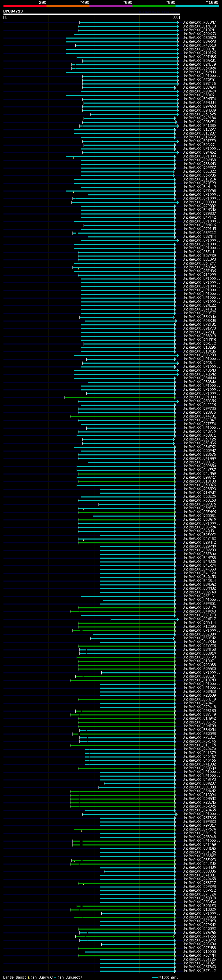
Task: Select the UniRef100_A7TK55 label
Action: (199, 936)
